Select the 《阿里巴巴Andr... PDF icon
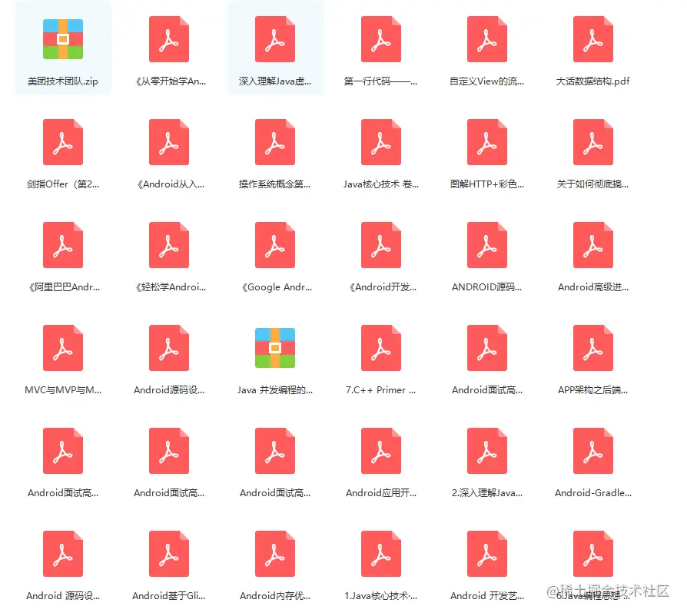 63,245
